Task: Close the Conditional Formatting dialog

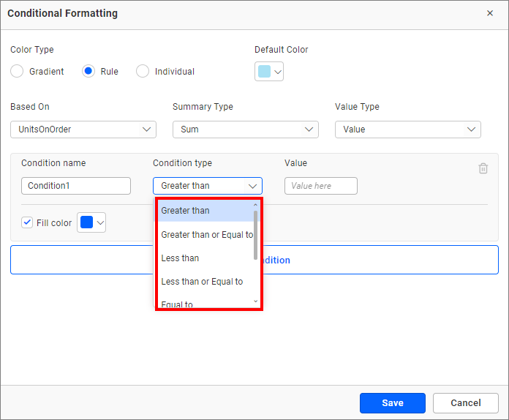Action: [489, 13]
